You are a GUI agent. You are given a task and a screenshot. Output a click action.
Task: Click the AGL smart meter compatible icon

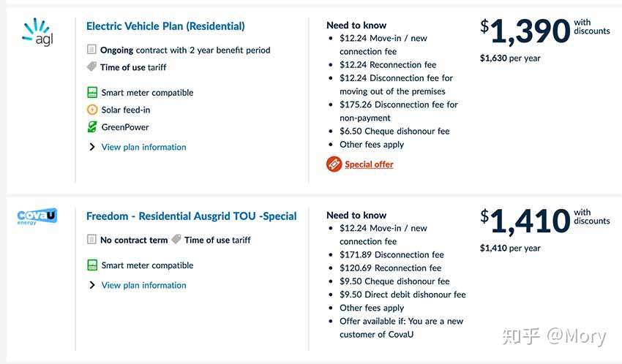tap(92, 92)
